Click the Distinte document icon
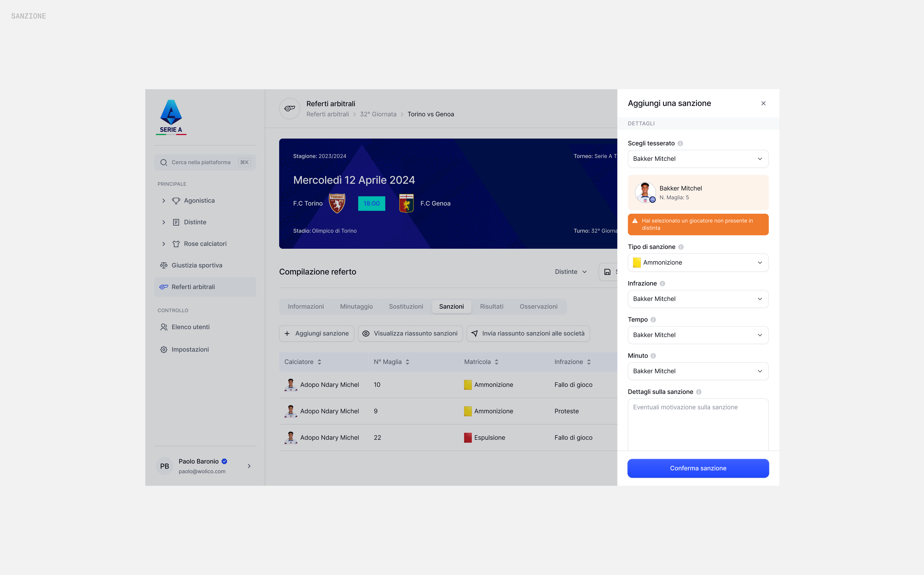This screenshot has height=575, width=924. 176,222
